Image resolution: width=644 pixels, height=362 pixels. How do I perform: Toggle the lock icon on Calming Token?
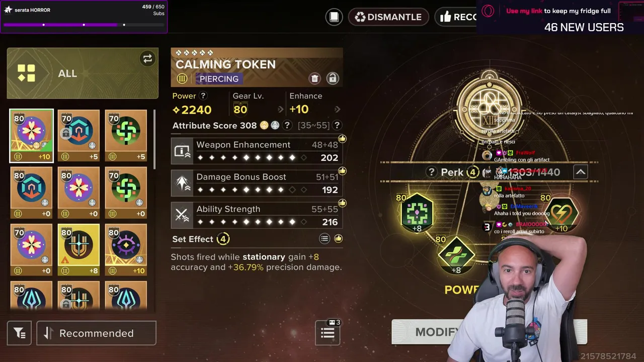(x=332, y=78)
